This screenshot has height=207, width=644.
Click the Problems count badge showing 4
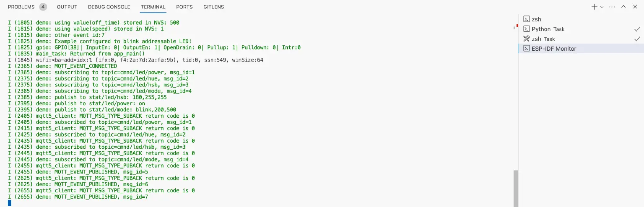tap(43, 7)
